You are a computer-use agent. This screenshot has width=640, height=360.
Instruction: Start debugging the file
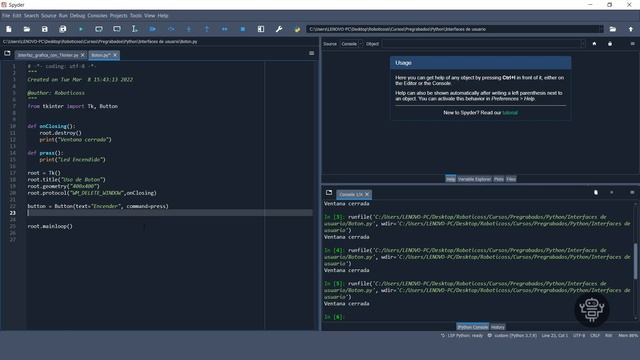point(153,29)
